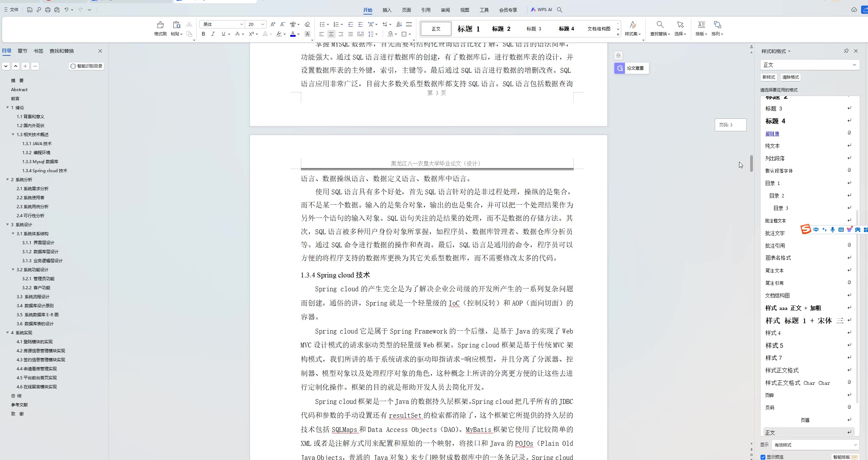The image size is (868, 460).
Task: Open the Style Set (样式集) tool
Action: coord(633,28)
